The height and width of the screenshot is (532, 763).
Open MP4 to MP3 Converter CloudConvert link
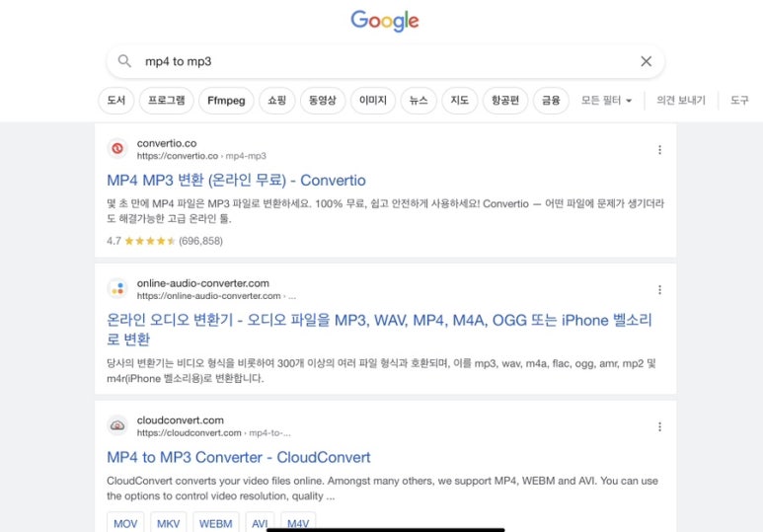click(x=239, y=458)
